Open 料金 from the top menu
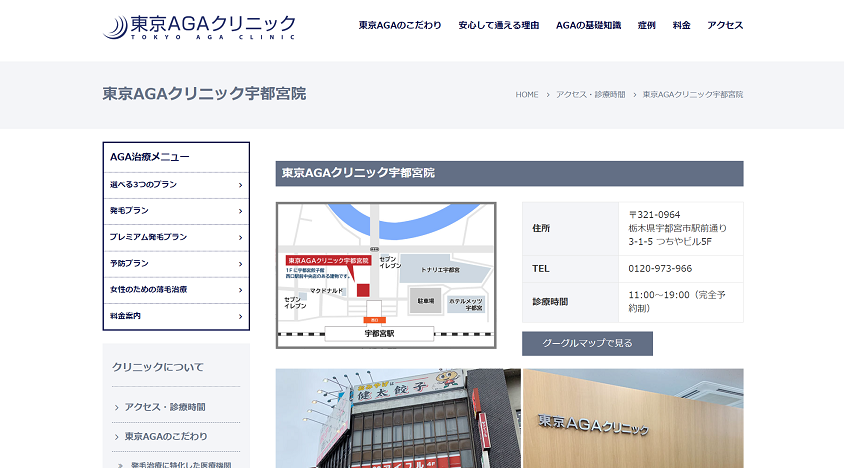844x468 pixels. coord(681,25)
